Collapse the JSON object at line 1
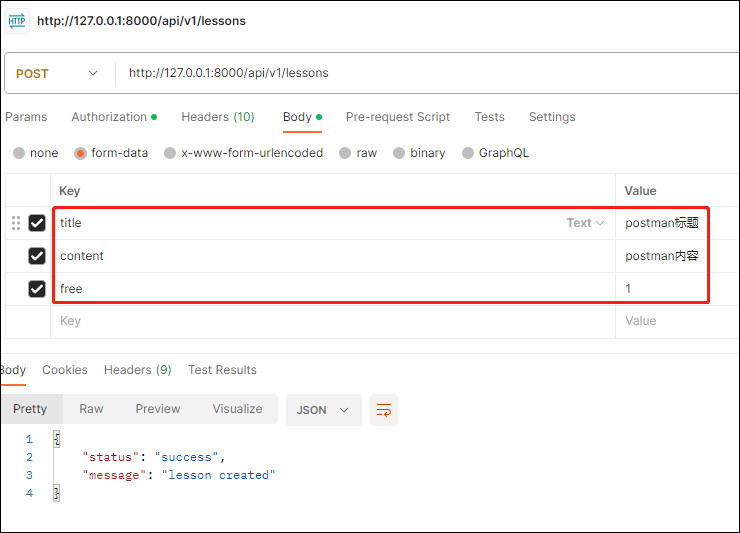Screen dimensions: 740x533 [x=57, y=439]
